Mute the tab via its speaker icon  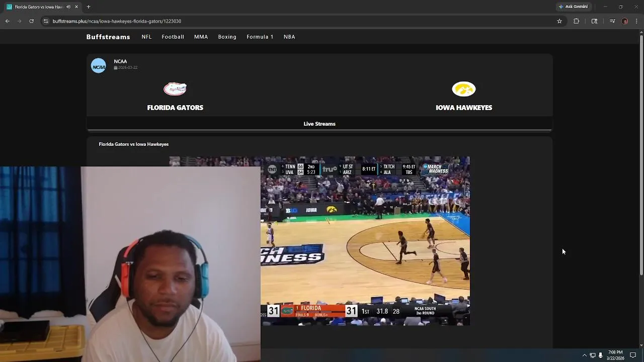tap(68, 7)
